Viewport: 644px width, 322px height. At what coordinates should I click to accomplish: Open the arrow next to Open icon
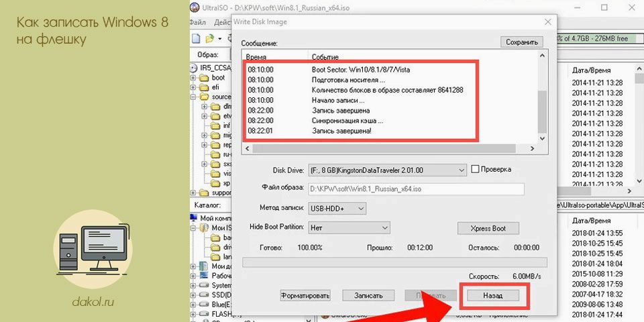coord(220,39)
